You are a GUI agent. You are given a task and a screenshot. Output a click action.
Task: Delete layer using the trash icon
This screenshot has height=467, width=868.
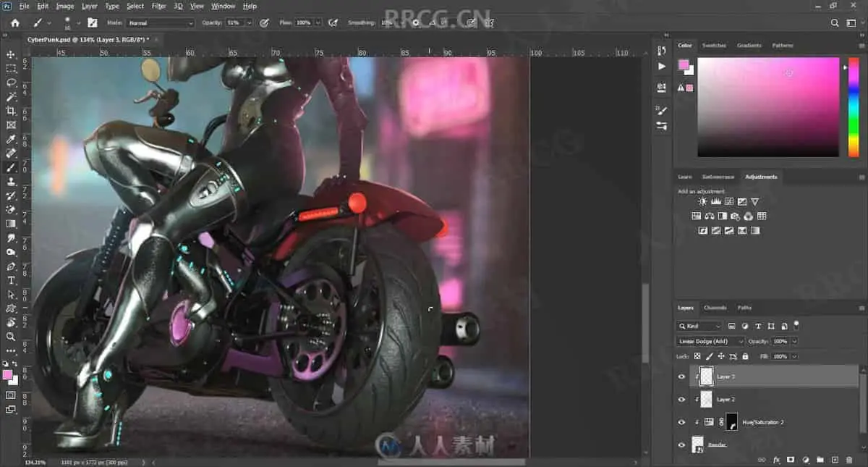click(x=851, y=460)
